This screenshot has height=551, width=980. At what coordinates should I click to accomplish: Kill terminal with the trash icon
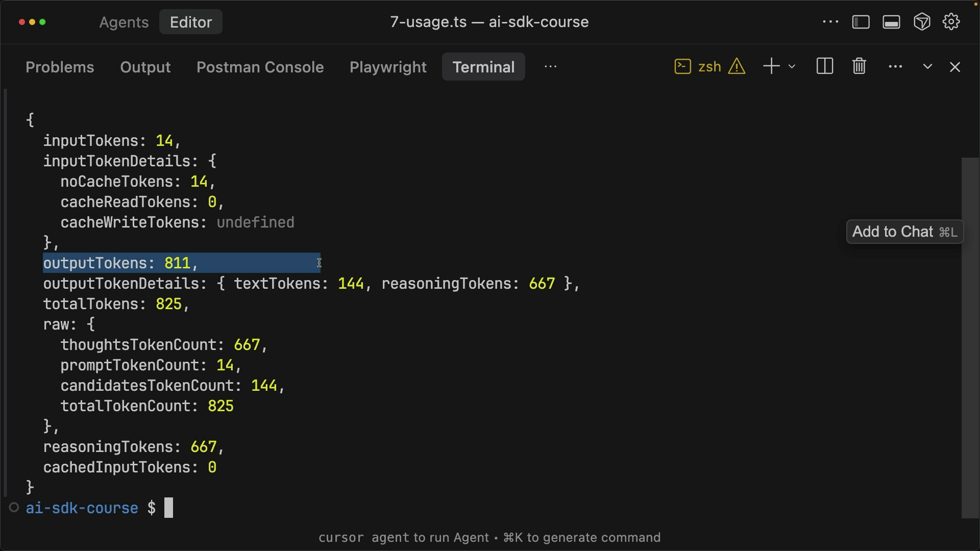tap(859, 66)
